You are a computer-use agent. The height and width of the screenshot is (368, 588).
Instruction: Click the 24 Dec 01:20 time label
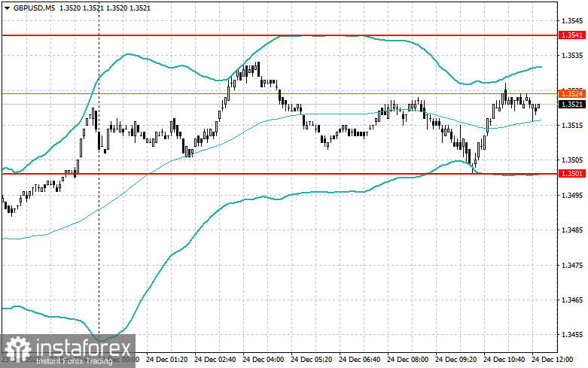pyautogui.click(x=167, y=360)
